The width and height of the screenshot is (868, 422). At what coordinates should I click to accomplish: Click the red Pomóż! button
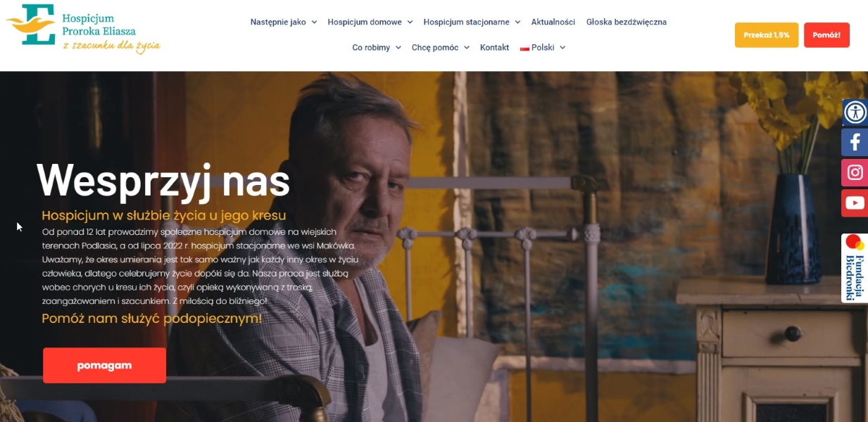tap(826, 35)
